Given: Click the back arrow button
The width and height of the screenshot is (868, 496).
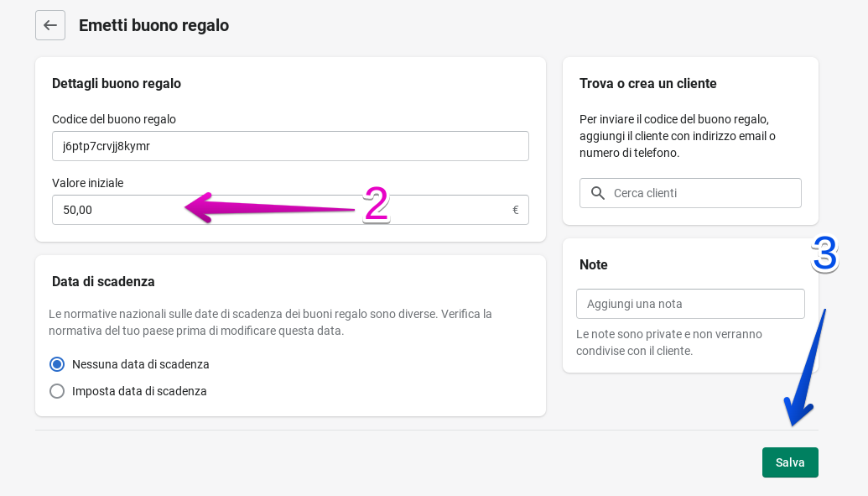Looking at the screenshot, I should click(x=50, y=25).
